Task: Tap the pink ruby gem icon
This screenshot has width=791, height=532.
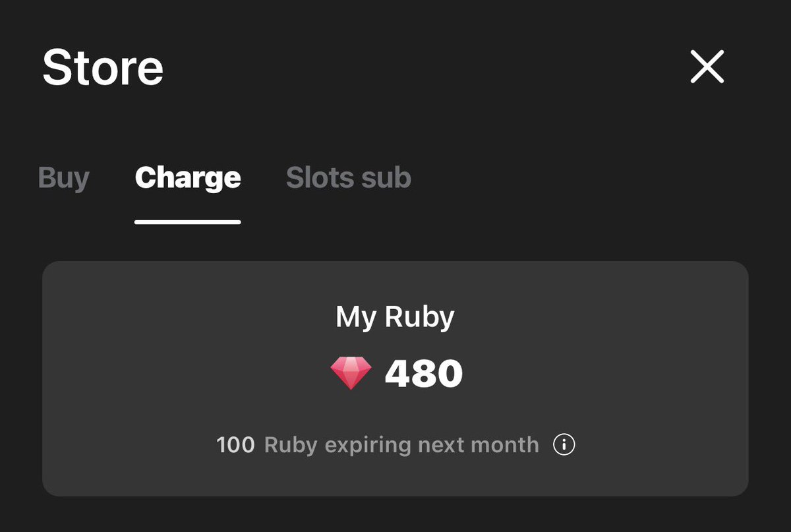Action: 351,373
